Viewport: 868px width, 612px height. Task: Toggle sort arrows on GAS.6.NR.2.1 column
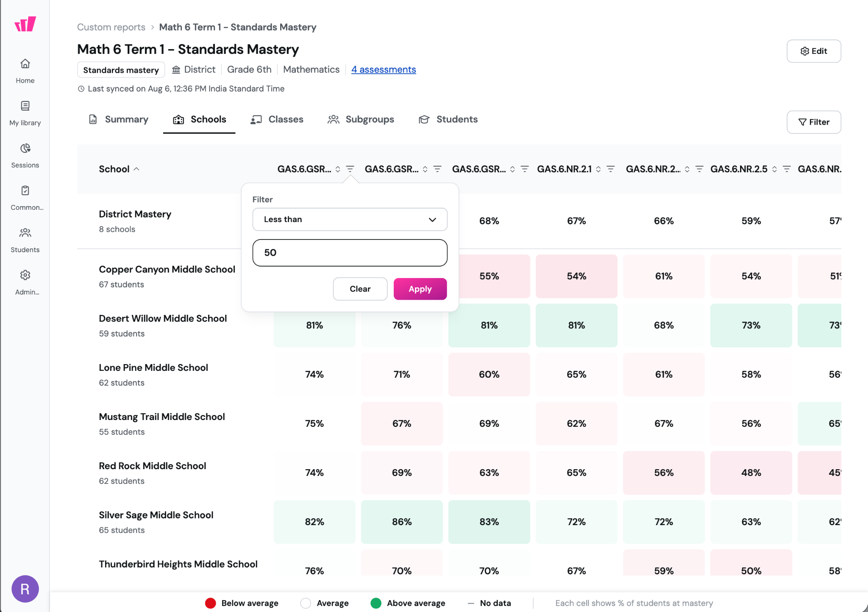tap(598, 169)
